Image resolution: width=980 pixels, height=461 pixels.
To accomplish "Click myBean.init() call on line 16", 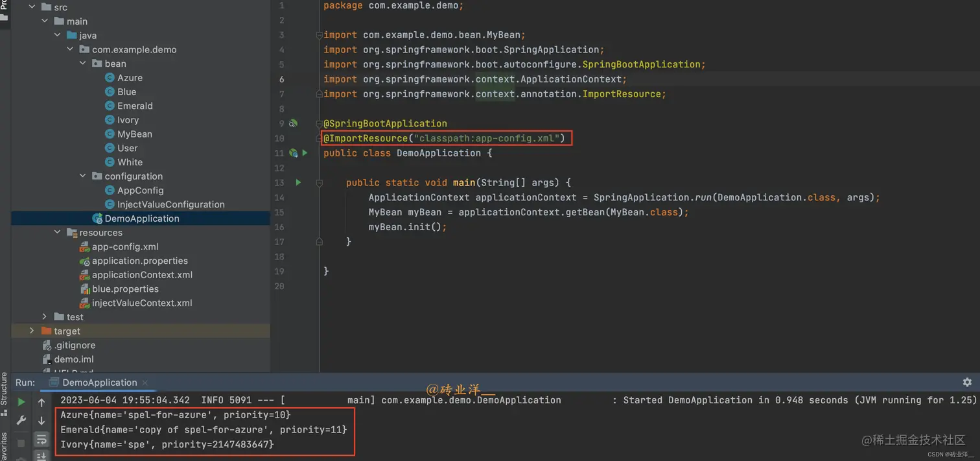I will tap(408, 227).
